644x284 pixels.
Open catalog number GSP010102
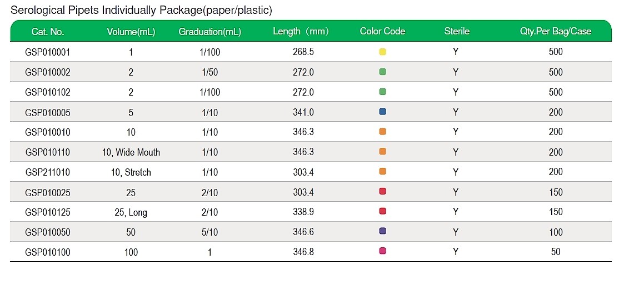coord(48,92)
